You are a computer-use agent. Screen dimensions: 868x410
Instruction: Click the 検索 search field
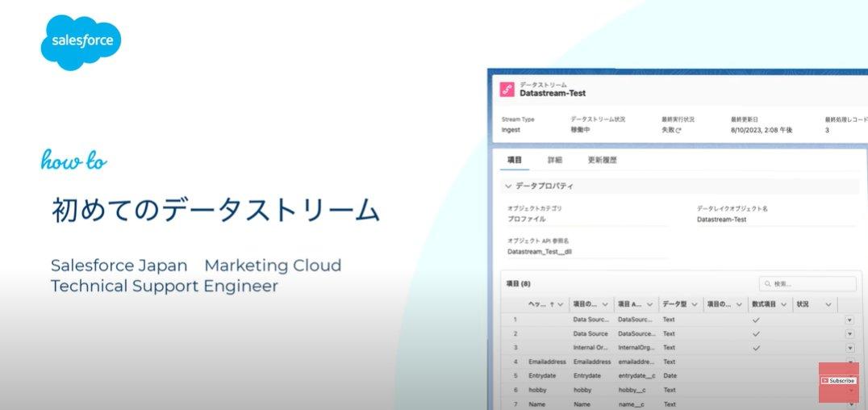tap(807, 283)
